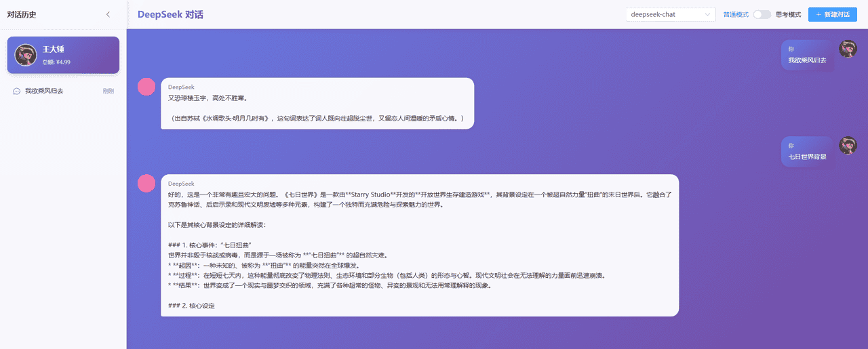
Task: Open the deepseek-chat model dropdown
Action: click(x=671, y=14)
